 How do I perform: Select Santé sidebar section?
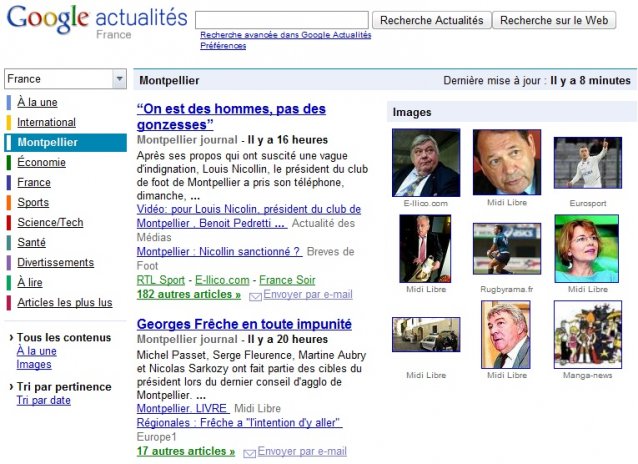tap(32, 242)
